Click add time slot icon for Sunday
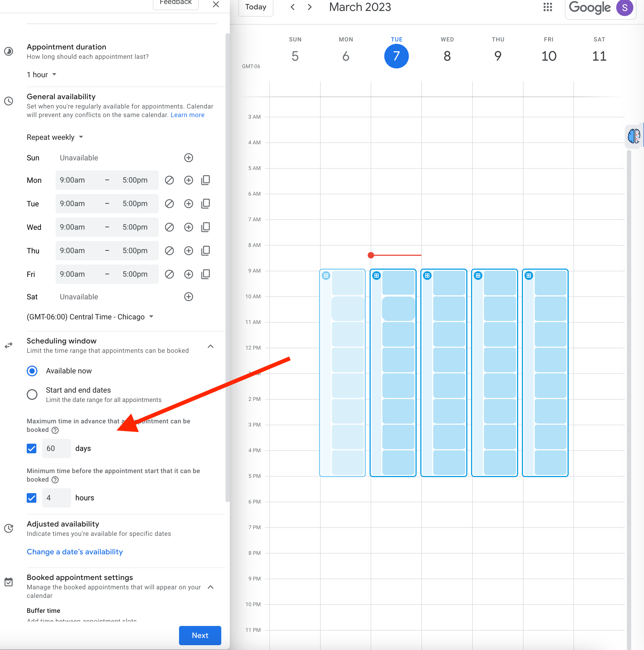The height and width of the screenshot is (650, 644). pos(188,158)
